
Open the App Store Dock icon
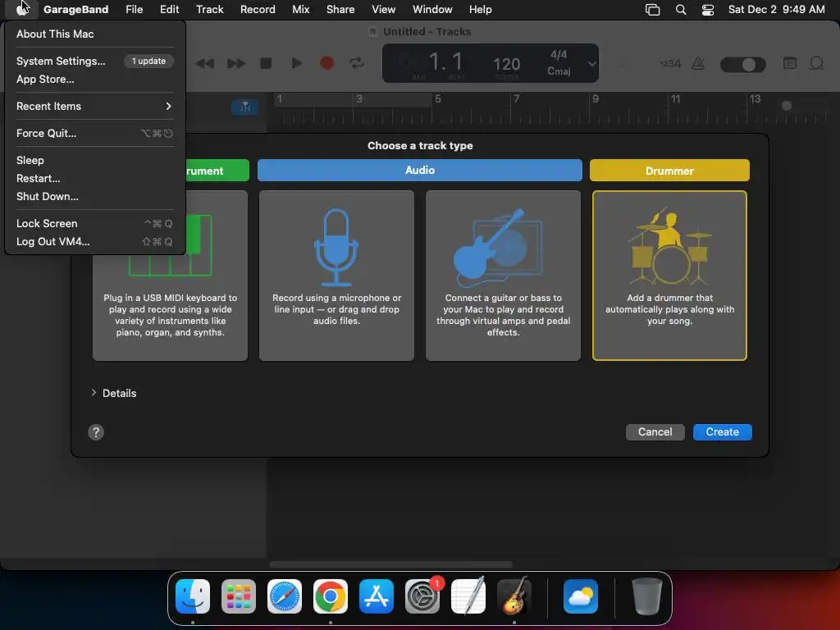[x=376, y=596]
